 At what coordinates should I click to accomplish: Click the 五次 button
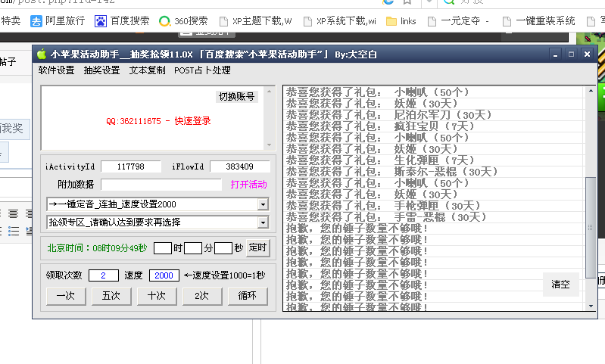pyautogui.click(x=111, y=296)
